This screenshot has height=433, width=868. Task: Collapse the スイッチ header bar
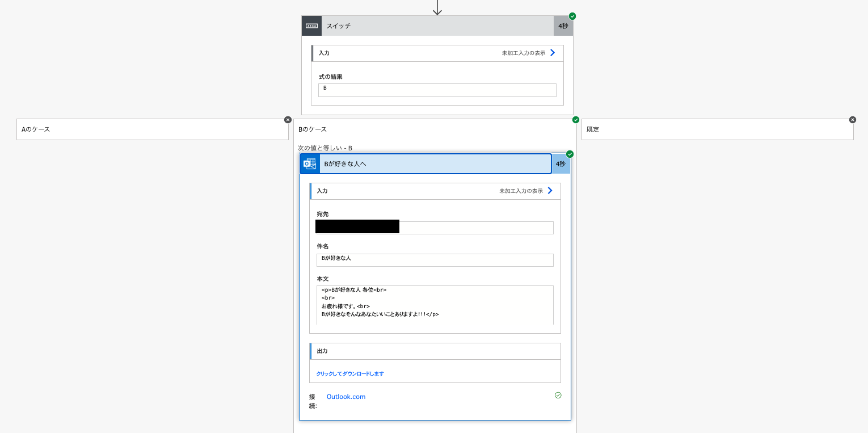click(437, 26)
